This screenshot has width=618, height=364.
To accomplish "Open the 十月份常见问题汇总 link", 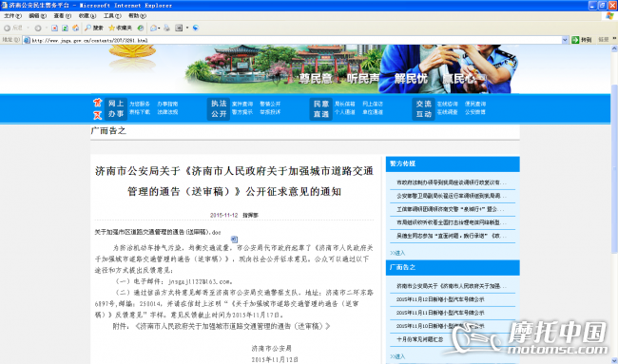I will pyautogui.click(x=419, y=339).
